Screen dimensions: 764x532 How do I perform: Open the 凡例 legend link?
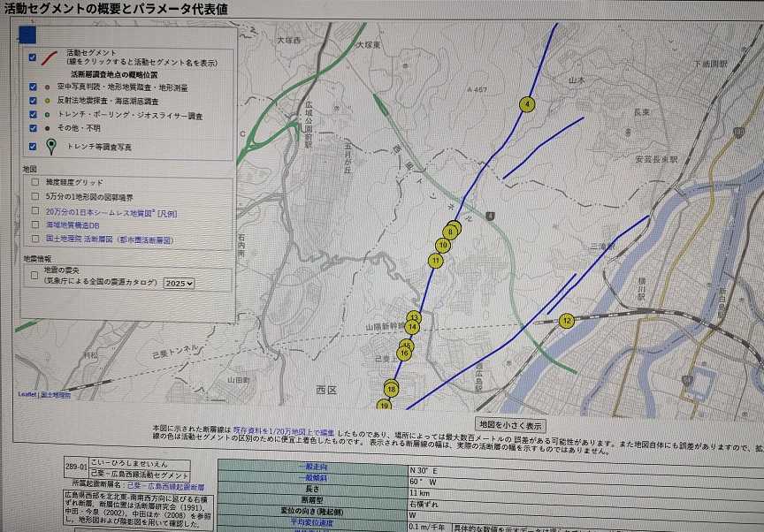[x=168, y=214]
